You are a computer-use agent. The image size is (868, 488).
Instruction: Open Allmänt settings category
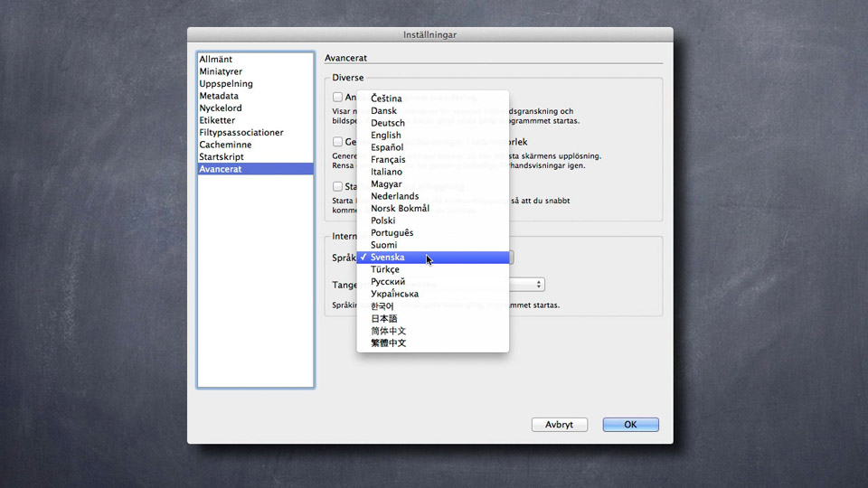point(216,60)
